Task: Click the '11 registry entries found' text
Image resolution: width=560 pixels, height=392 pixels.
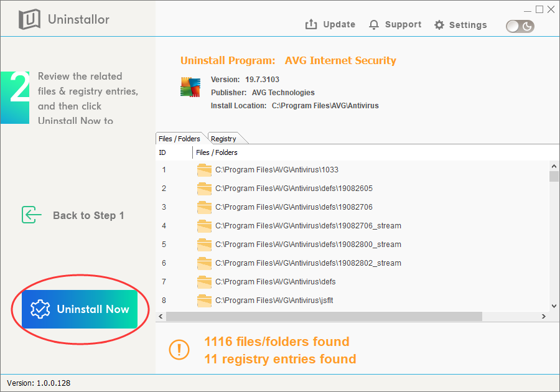Action: pos(281,359)
